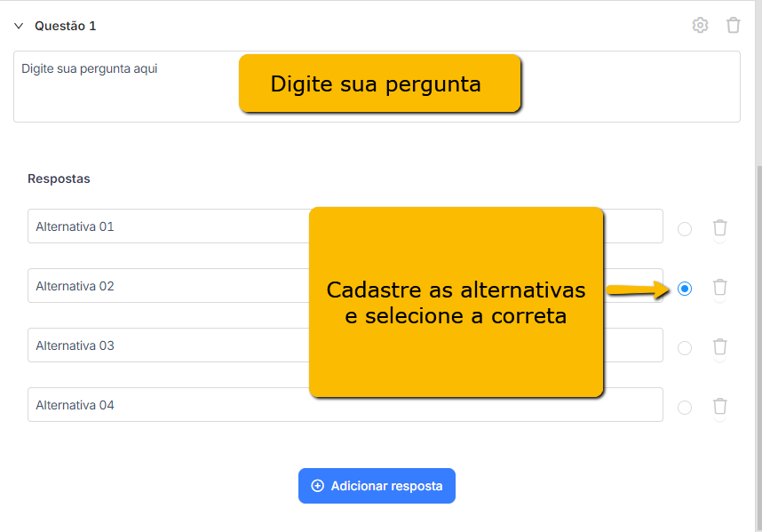Click the vertical scrollbar on right edge
The image size is (762, 532).
click(x=758, y=347)
